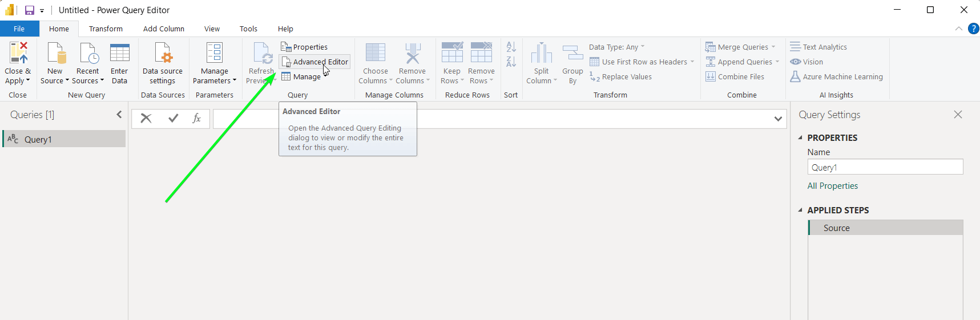
Task: Switch to the Transform tab
Action: click(x=106, y=29)
